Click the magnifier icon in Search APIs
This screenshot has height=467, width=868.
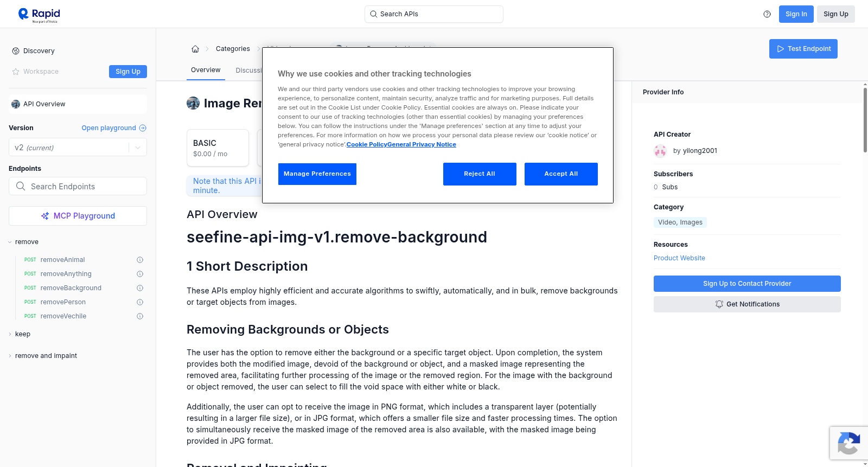click(x=373, y=14)
